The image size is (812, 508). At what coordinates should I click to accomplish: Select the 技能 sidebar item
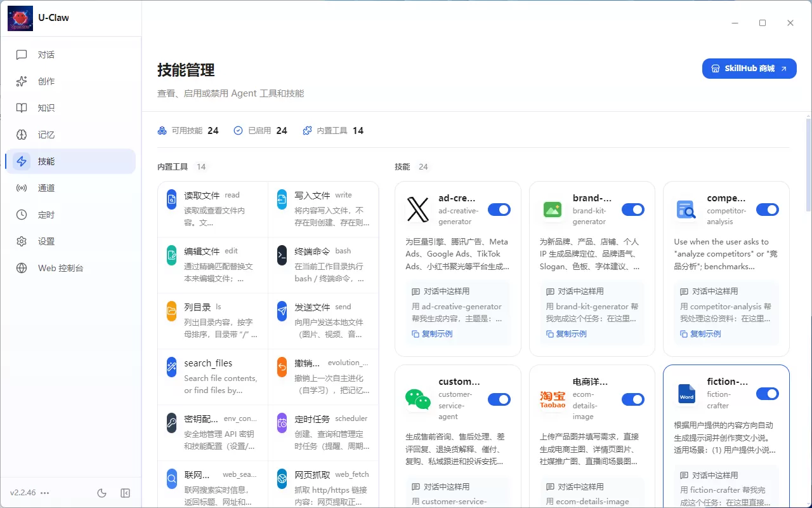(x=70, y=161)
